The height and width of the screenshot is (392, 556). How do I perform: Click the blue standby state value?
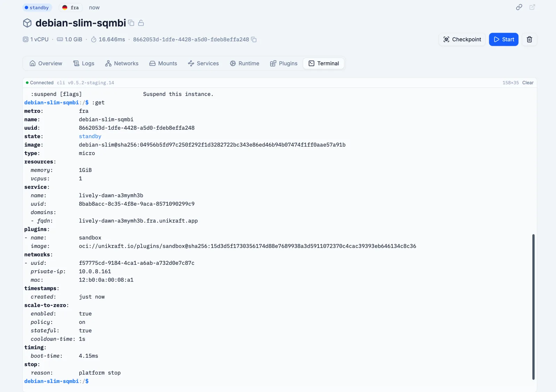90,136
